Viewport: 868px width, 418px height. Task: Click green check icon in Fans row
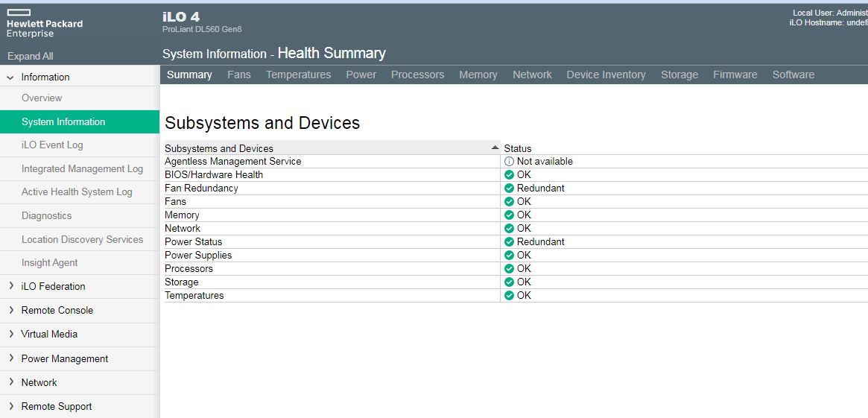point(510,201)
